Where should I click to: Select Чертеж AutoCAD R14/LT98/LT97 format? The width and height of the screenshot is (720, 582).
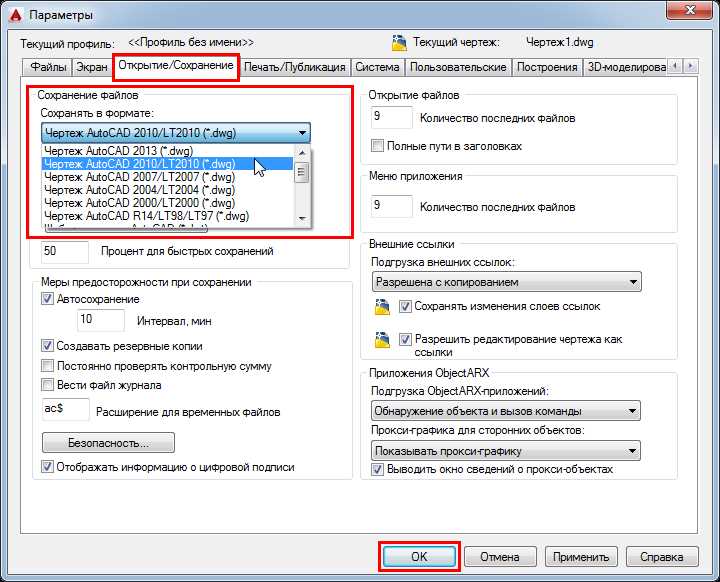tap(168, 215)
